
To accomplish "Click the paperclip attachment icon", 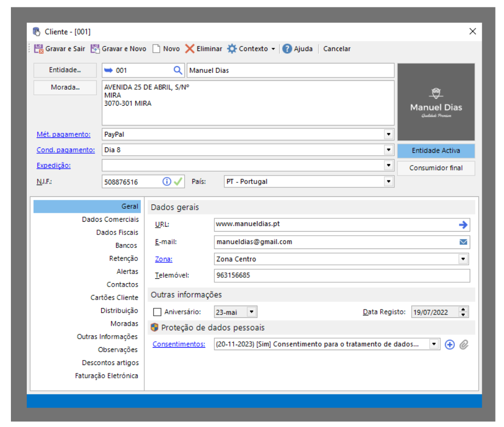I will pos(464,344).
